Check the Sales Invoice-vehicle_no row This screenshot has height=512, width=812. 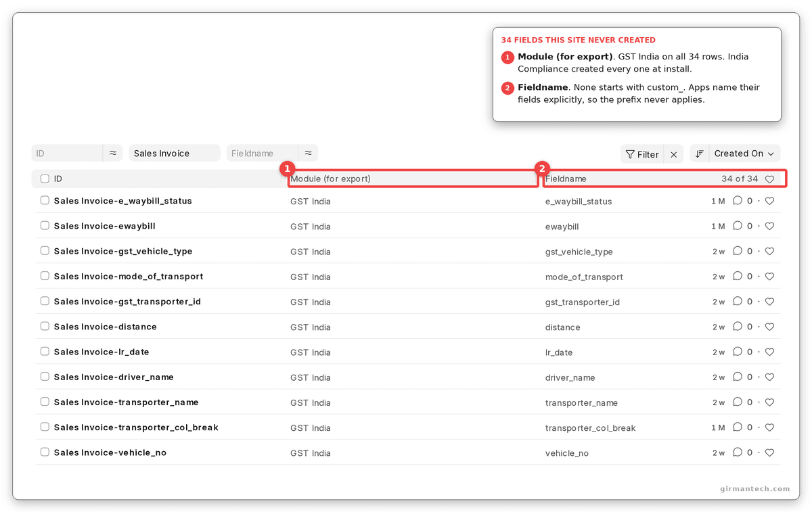(x=45, y=452)
